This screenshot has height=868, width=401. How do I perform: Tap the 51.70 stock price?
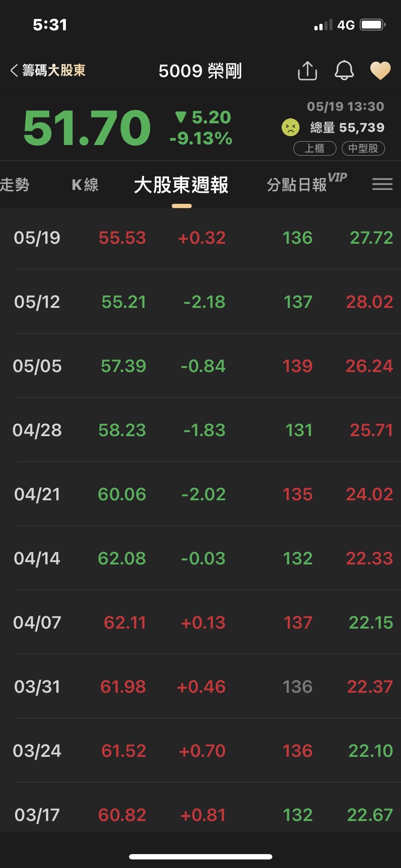[87, 128]
